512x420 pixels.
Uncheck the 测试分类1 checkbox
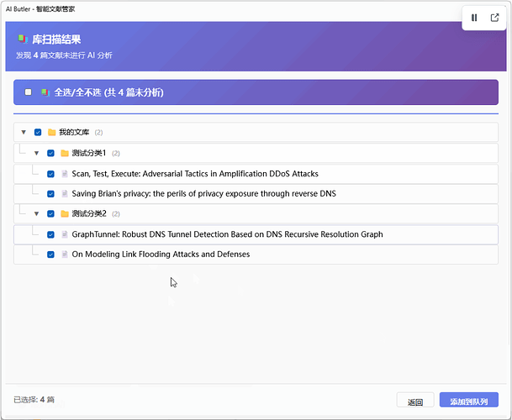click(x=50, y=153)
